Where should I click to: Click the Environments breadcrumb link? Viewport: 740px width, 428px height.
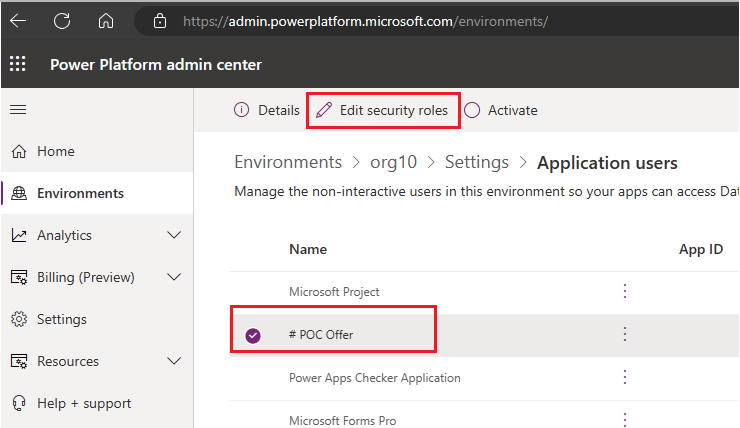point(288,162)
